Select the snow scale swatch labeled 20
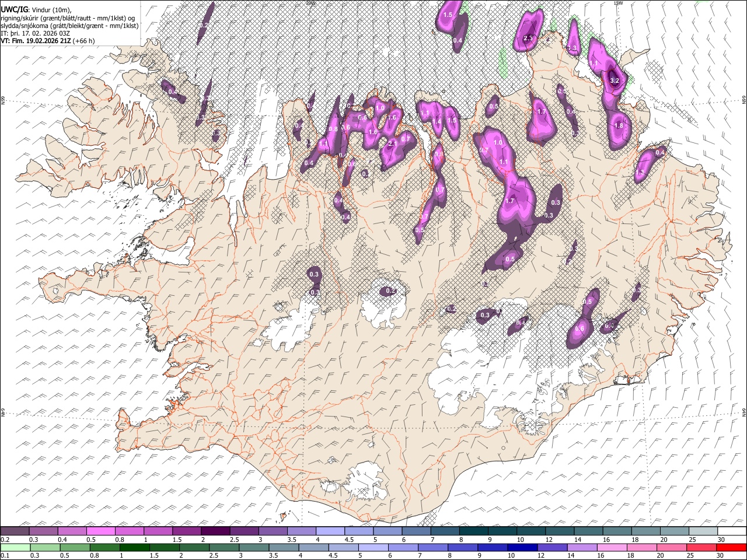This screenshot has height=560, width=747. point(675,531)
